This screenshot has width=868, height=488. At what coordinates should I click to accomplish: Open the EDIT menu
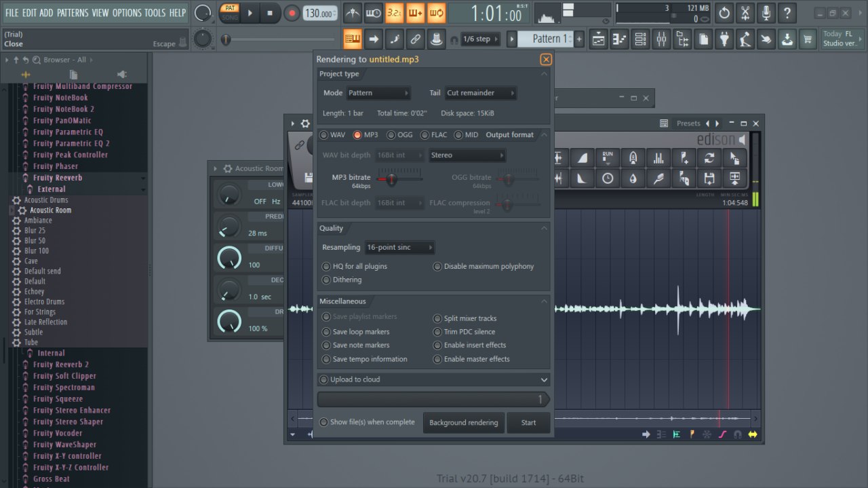29,13
